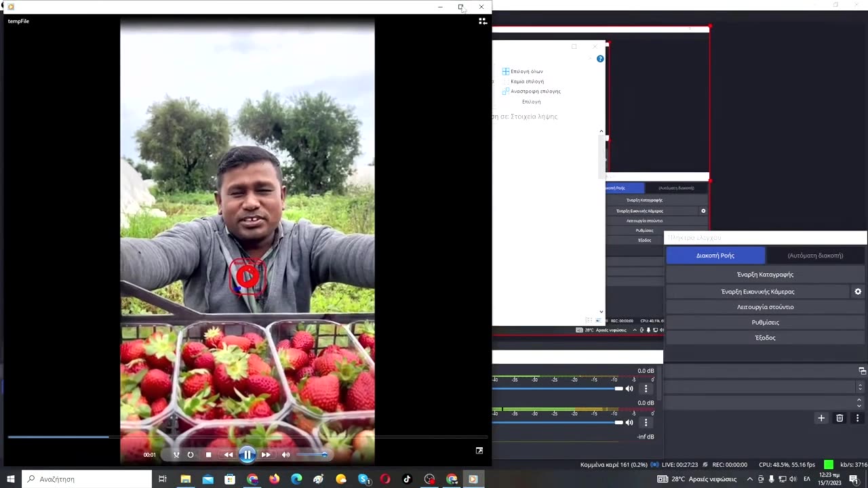868x488 pixels.
Task: Click the transition duration stepper arrows
Action: coord(859,403)
